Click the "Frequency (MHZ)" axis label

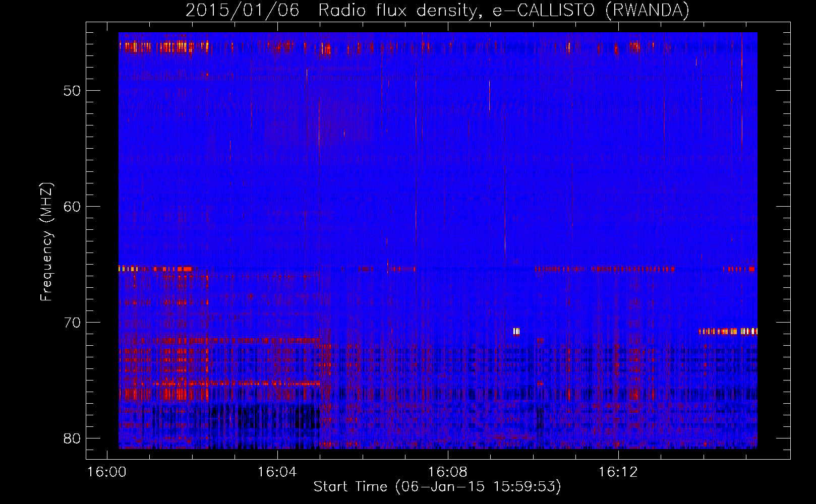(x=46, y=242)
